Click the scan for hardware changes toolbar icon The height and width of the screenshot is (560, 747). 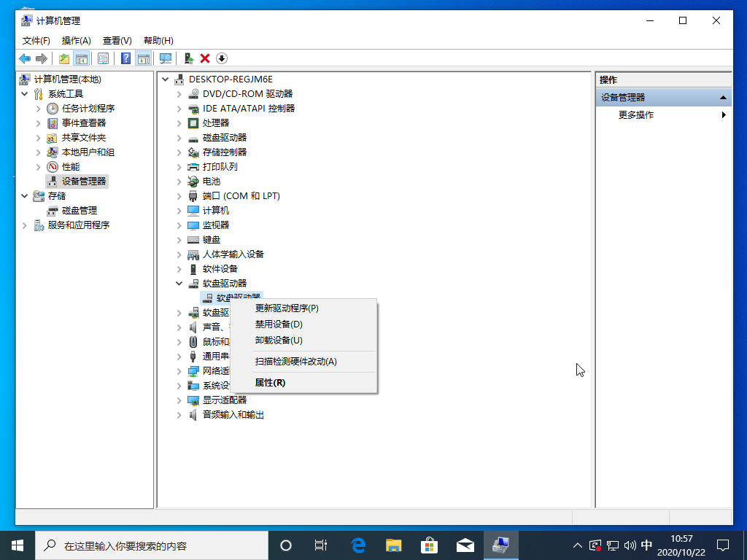pyautogui.click(x=166, y=58)
